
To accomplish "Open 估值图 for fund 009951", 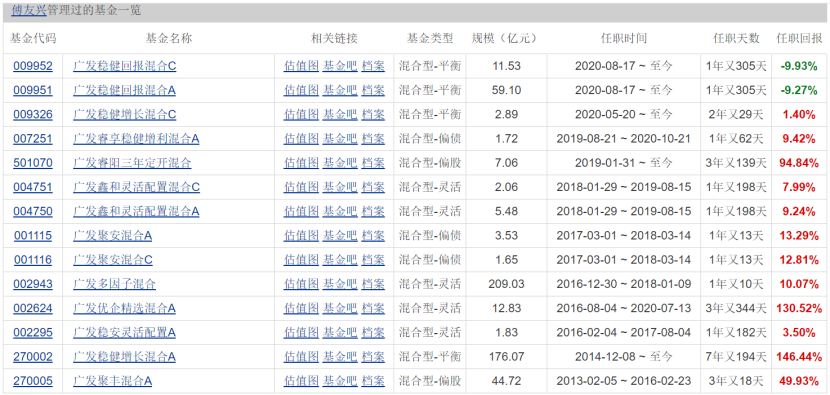I will pyautogui.click(x=301, y=91).
